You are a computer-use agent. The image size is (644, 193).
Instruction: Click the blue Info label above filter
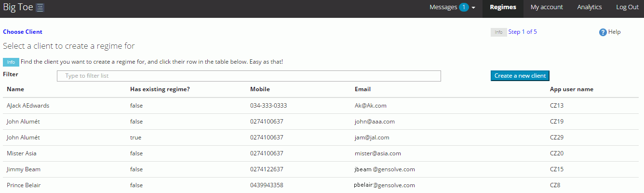[x=11, y=62]
